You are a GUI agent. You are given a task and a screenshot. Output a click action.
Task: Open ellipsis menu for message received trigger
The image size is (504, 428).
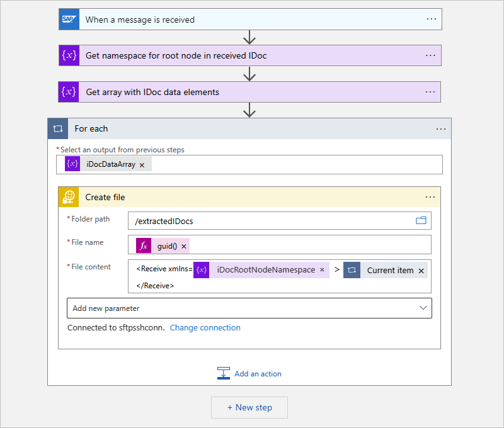[x=431, y=20]
